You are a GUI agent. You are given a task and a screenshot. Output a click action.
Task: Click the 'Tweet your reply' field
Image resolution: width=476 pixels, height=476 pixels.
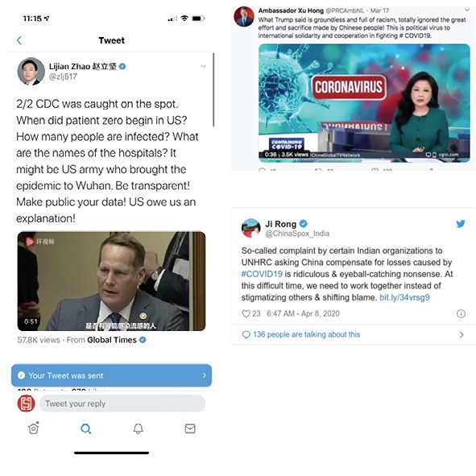122,404
